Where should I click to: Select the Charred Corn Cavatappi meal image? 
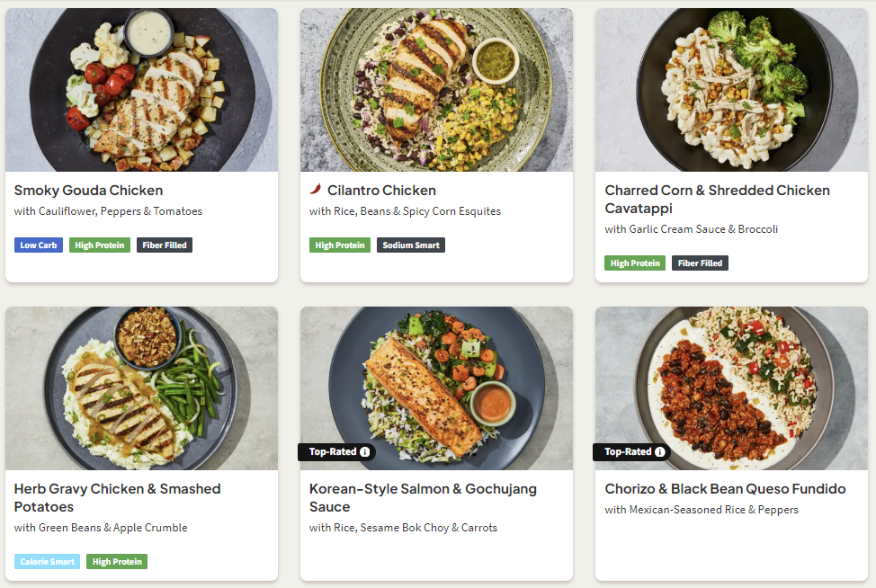pos(731,90)
